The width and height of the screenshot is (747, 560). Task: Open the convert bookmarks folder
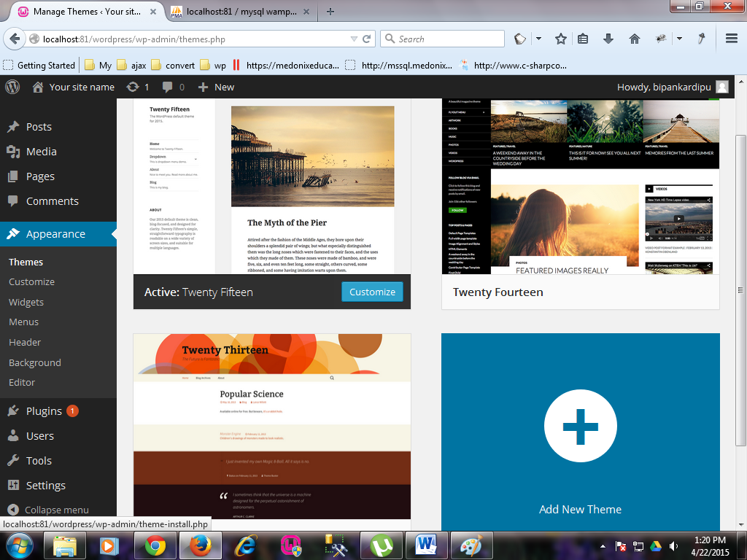point(173,65)
